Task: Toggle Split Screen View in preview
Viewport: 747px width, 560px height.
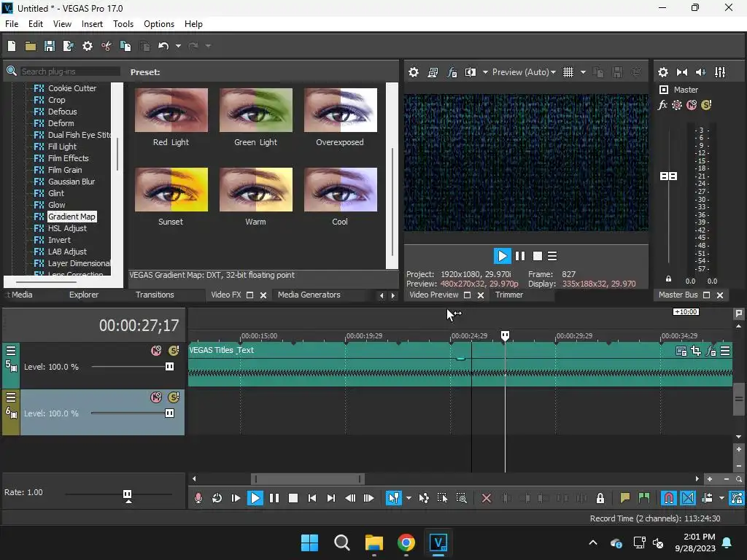Action: pos(471,72)
